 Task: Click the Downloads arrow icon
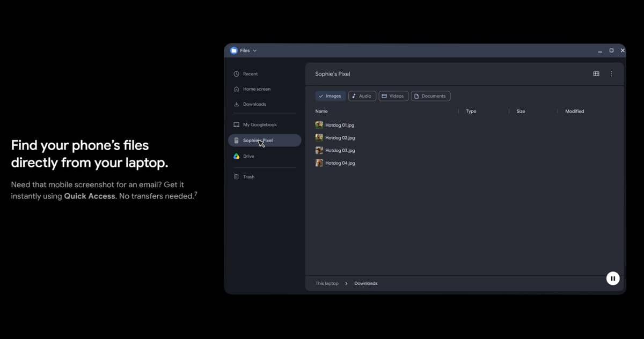pos(236,104)
